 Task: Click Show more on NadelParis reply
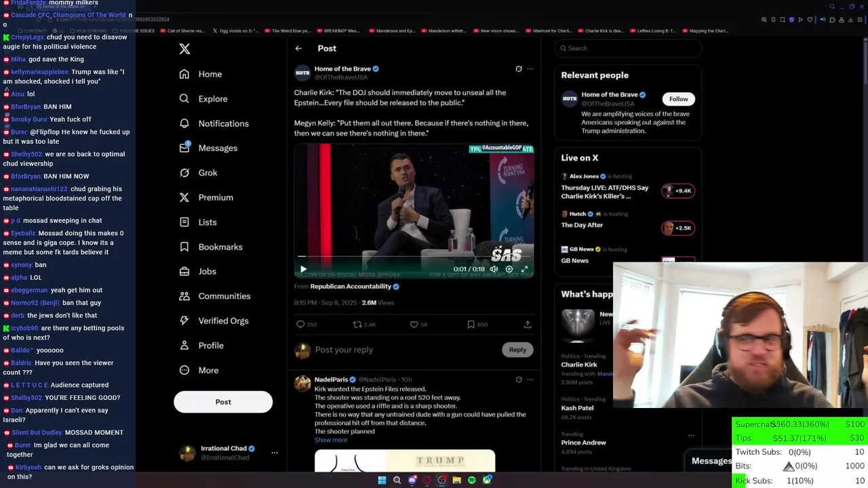(x=331, y=440)
